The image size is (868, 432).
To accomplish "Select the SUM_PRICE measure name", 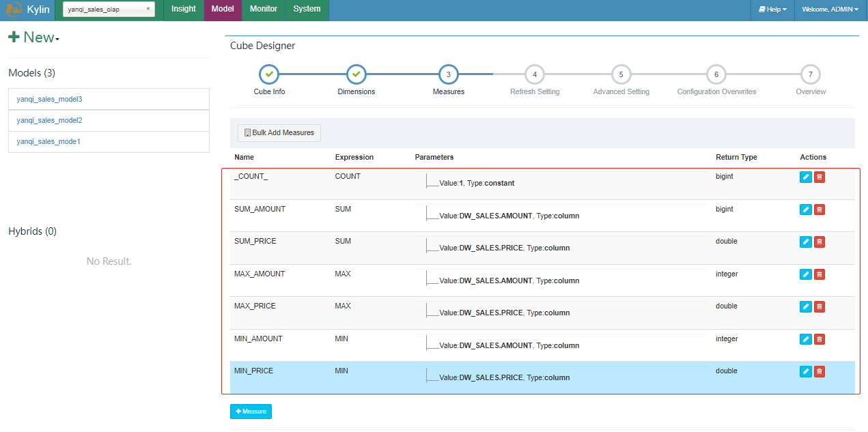I will [255, 241].
